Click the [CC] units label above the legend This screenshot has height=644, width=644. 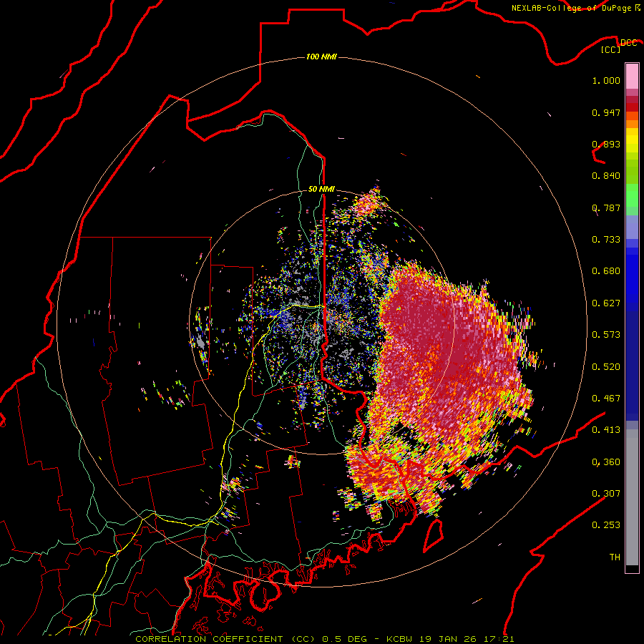[611, 49]
